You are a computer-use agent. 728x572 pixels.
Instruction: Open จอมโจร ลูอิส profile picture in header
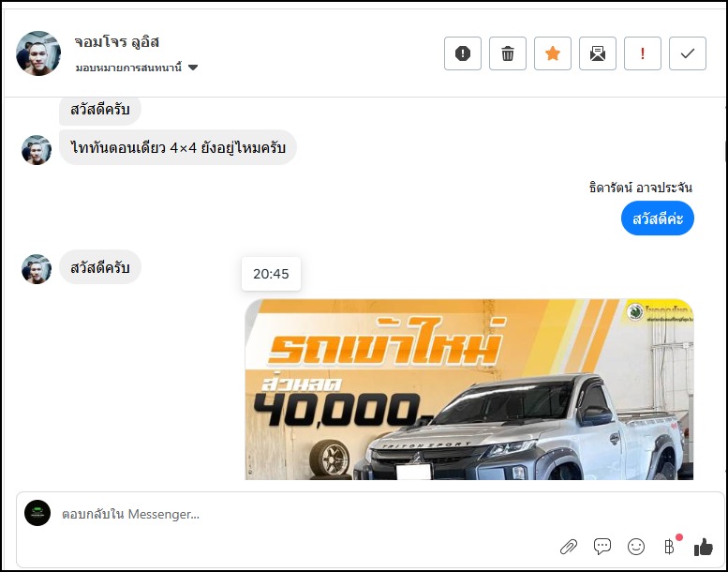coord(38,53)
